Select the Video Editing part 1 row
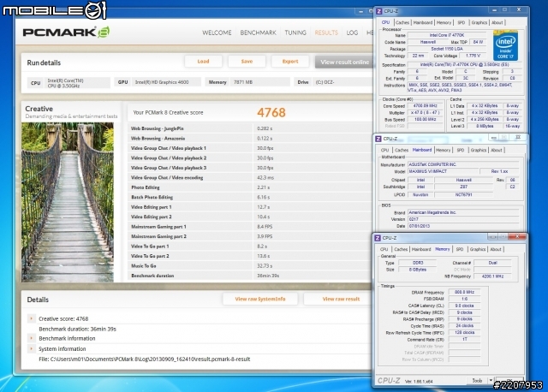The width and height of the screenshot is (548, 392). (x=250, y=207)
